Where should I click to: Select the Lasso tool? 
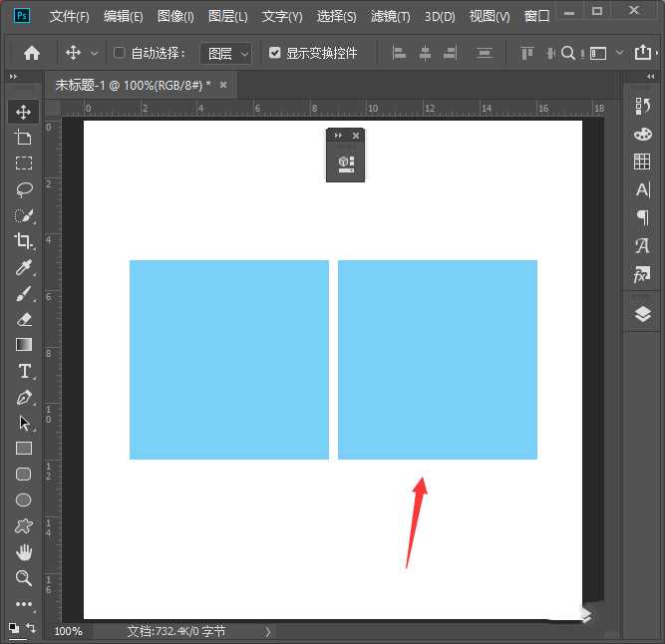pos(24,189)
